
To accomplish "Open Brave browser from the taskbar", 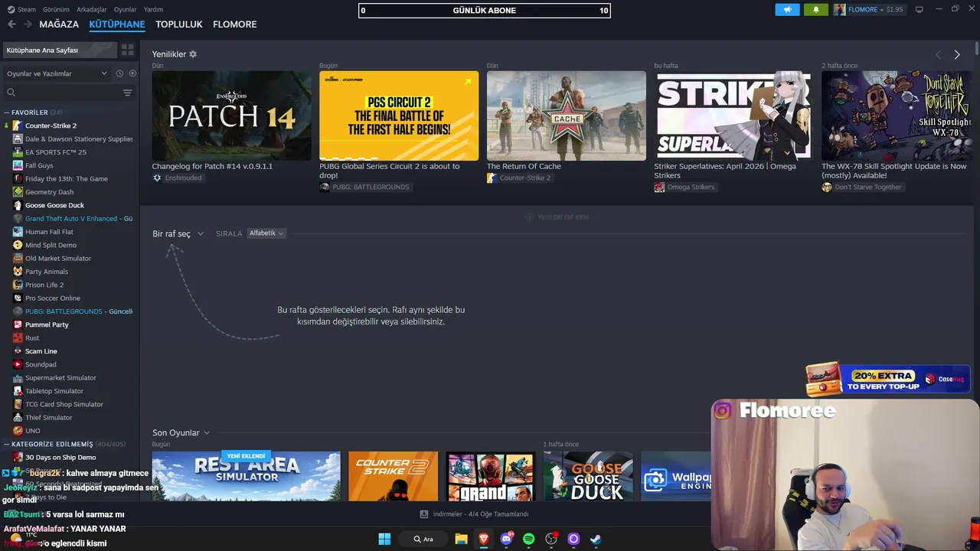I will click(483, 539).
